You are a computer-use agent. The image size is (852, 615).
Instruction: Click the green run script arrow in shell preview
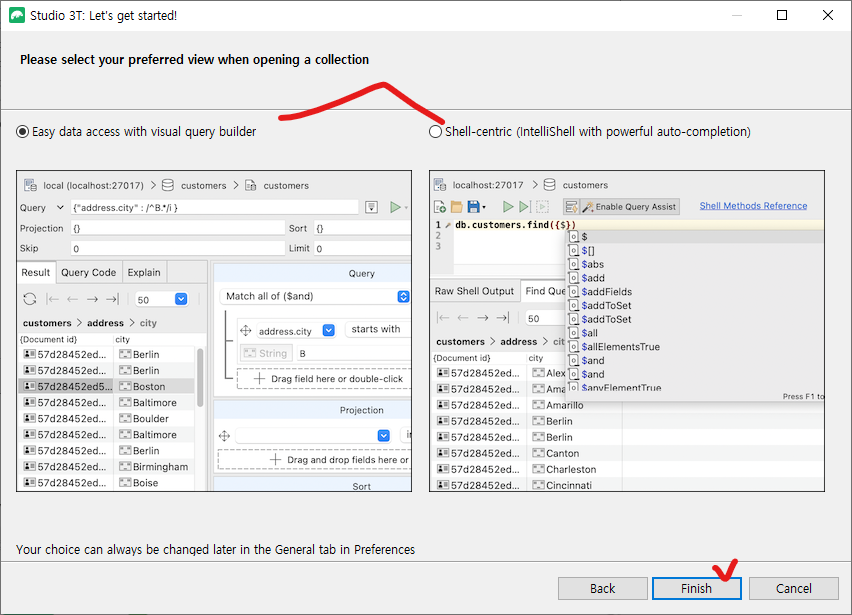tap(508, 206)
